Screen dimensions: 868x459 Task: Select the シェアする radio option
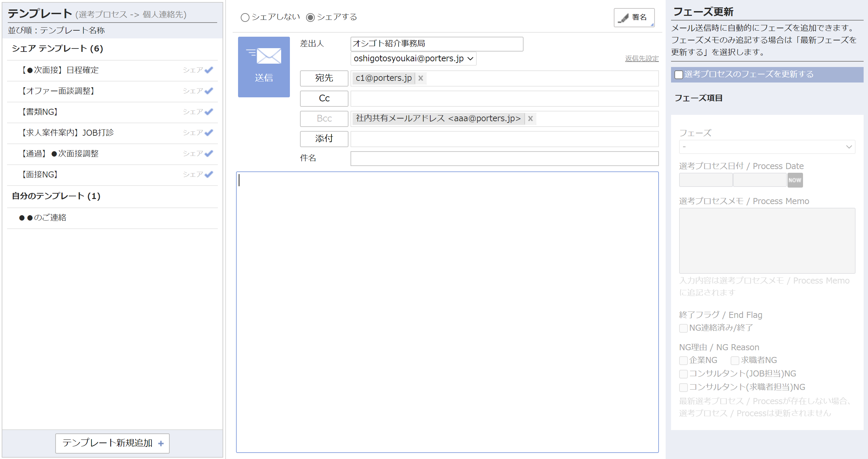coord(310,17)
